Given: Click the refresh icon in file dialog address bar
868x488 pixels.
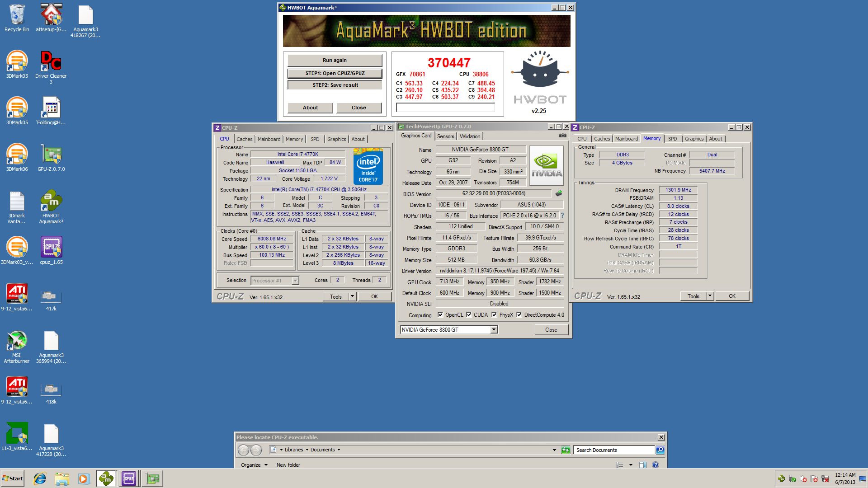Looking at the screenshot, I should point(566,450).
